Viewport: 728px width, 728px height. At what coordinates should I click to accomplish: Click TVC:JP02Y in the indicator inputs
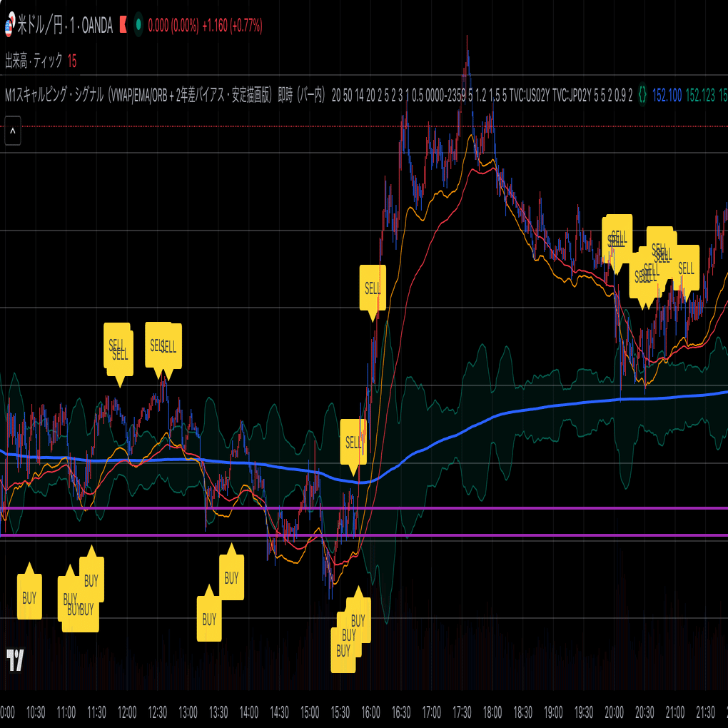[x=572, y=95]
